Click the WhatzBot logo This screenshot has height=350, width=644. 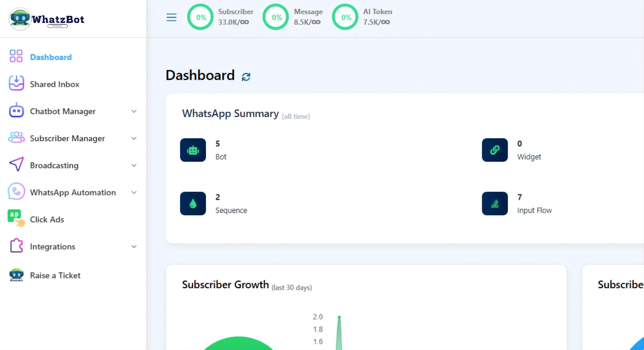[47, 19]
